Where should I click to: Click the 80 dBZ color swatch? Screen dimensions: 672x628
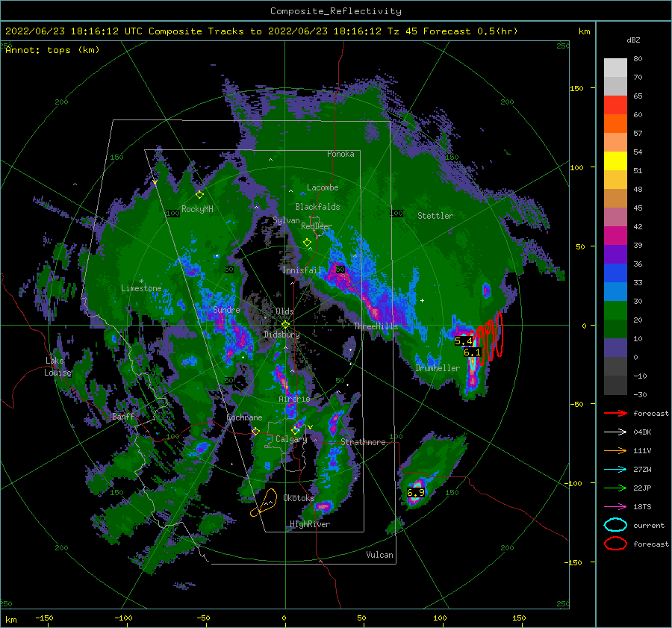coord(615,67)
